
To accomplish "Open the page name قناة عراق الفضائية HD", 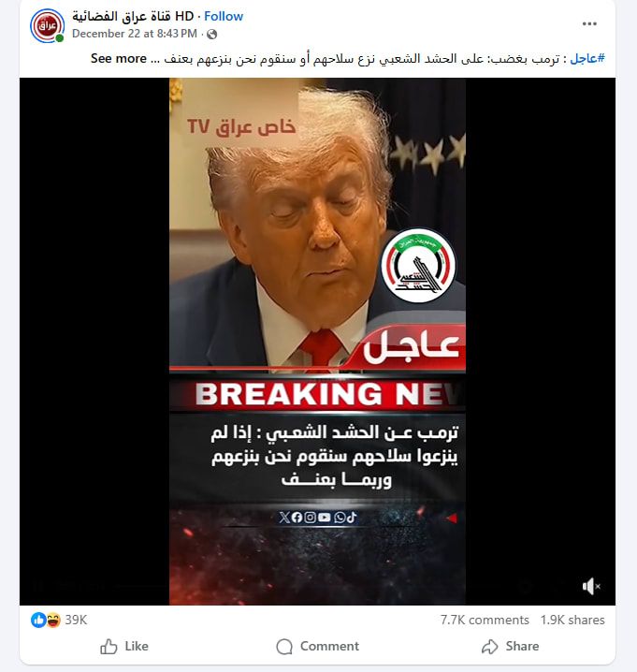I will (x=133, y=16).
